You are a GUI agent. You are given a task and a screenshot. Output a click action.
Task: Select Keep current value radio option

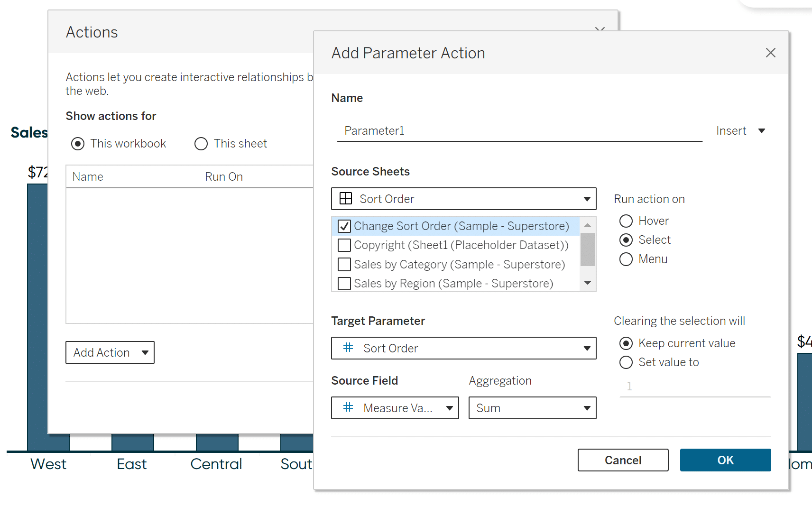point(626,343)
